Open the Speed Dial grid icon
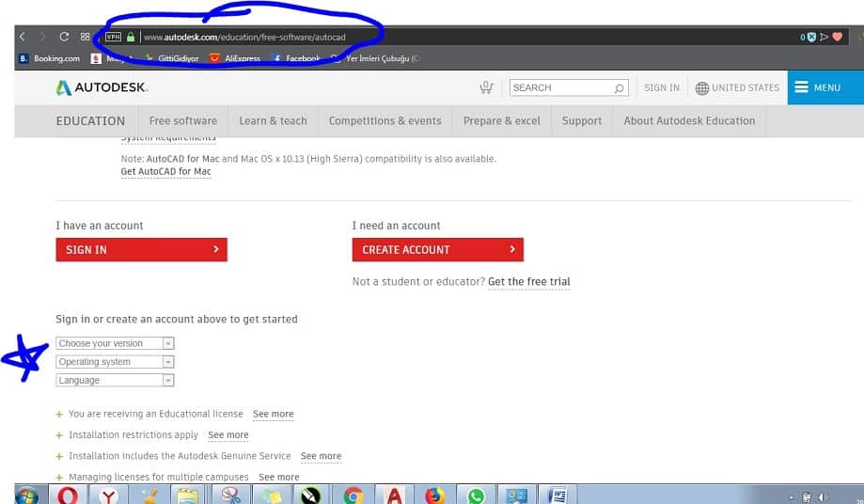Viewport: 864px width, 504px height. pyautogui.click(x=86, y=37)
